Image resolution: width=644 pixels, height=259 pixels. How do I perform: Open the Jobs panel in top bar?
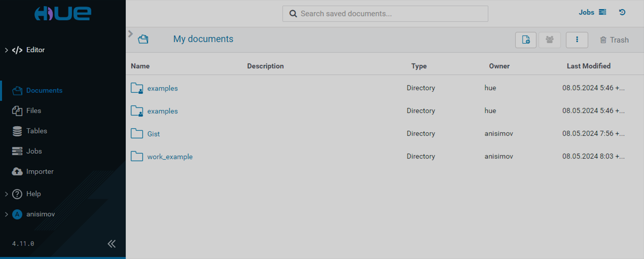click(586, 12)
